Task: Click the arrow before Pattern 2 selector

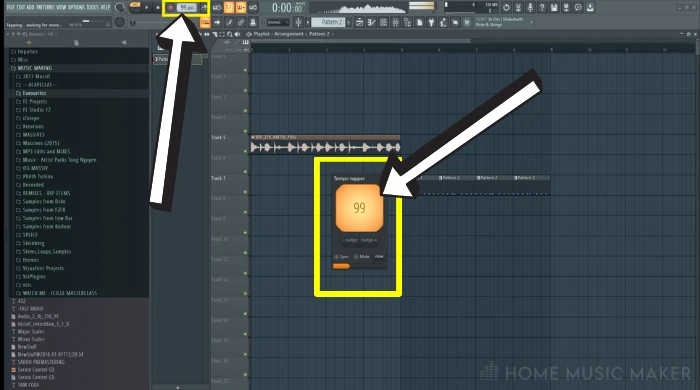Action: click(308, 22)
